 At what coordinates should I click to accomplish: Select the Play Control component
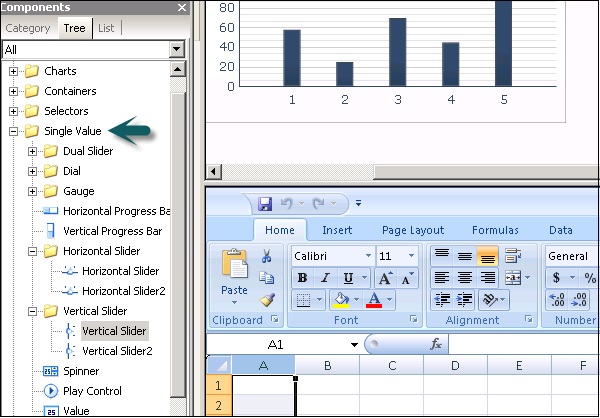click(x=93, y=391)
